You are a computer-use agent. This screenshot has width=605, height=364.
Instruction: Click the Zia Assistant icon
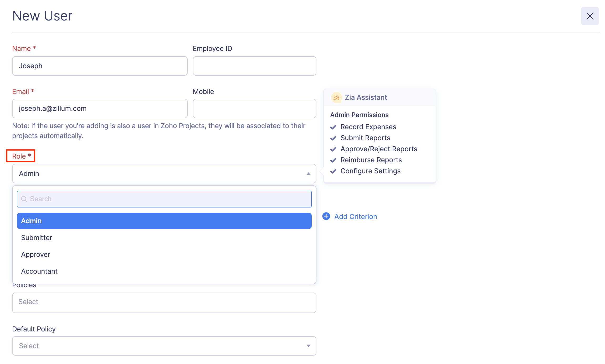[336, 97]
